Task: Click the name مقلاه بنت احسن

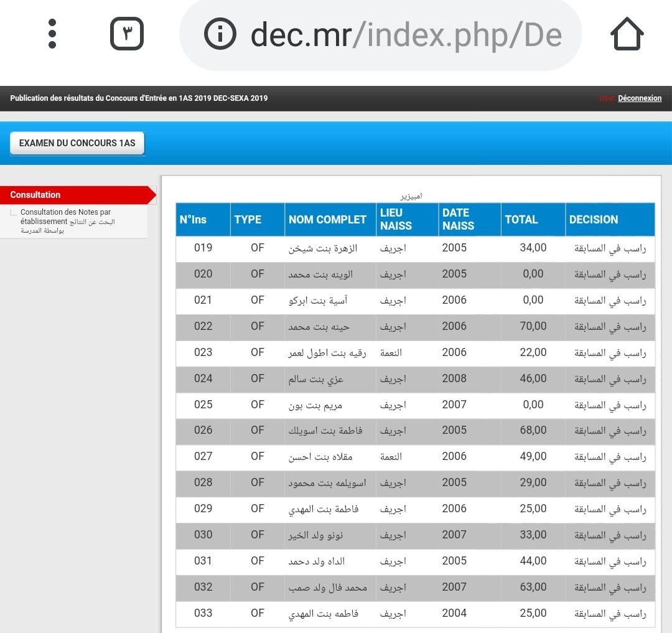Action: [x=320, y=457]
